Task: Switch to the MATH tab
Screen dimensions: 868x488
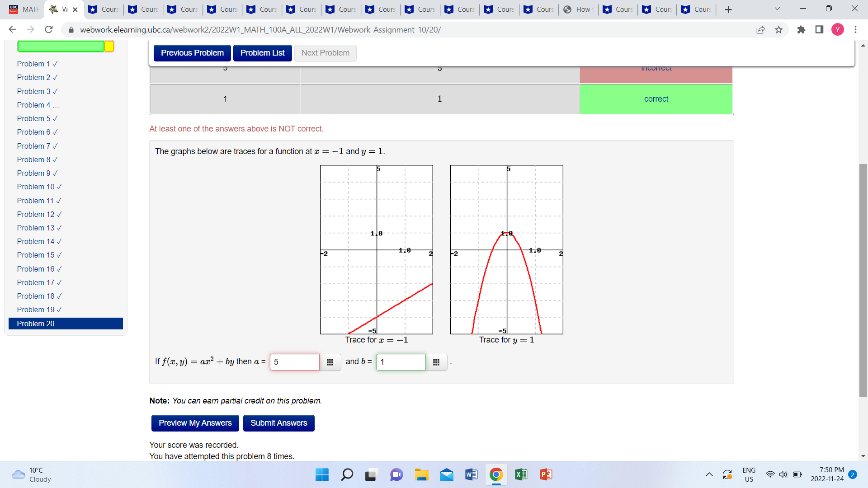Action: [25, 9]
